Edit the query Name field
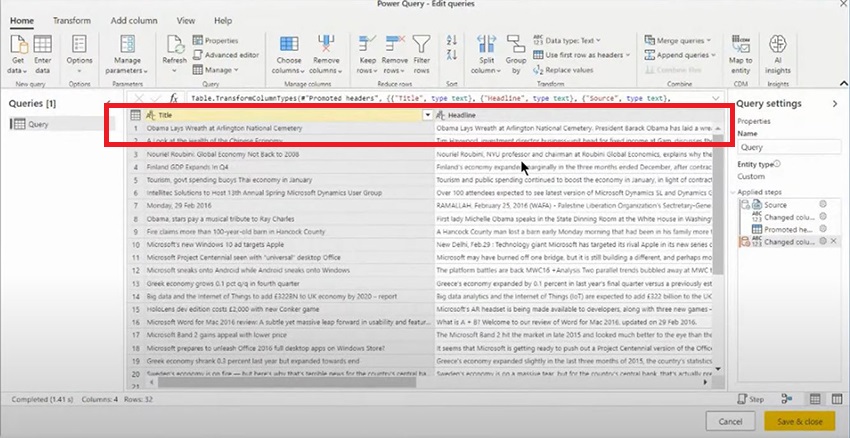Screen dimensions: 850x438 789,147
